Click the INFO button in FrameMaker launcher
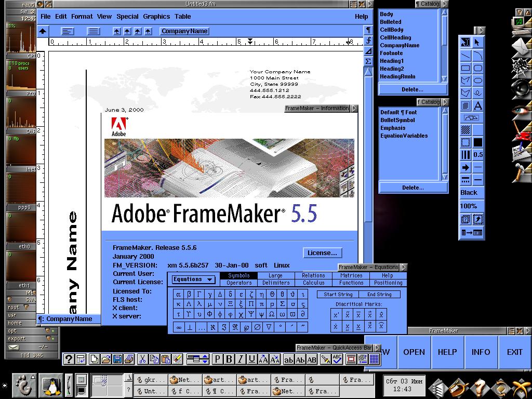This screenshot has height=399, width=532. [x=481, y=352]
